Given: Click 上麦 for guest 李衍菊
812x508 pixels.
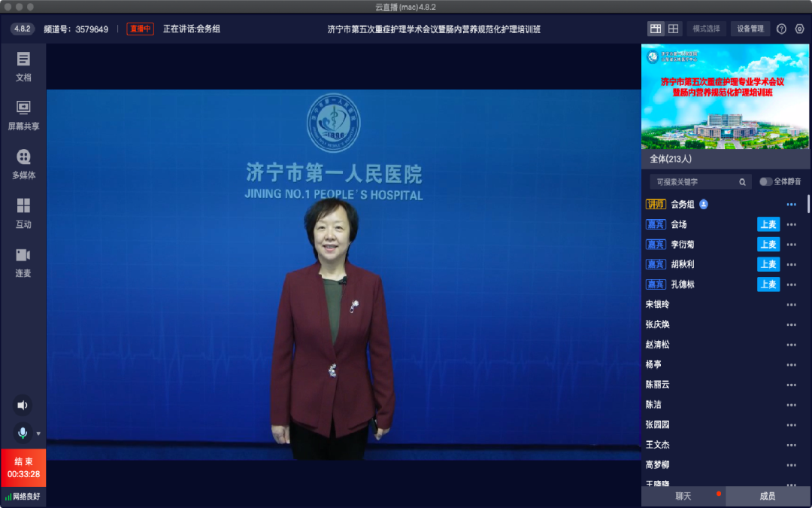Looking at the screenshot, I should click(768, 244).
